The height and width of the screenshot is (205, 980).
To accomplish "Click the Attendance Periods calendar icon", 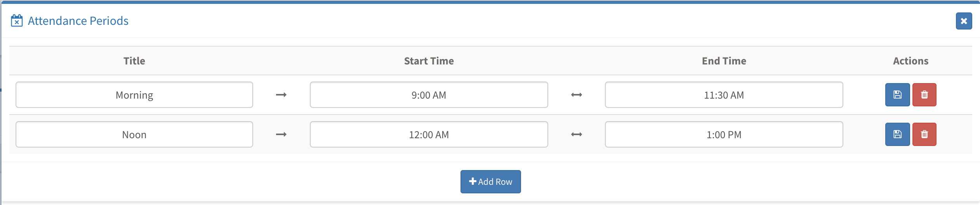I will [17, 21].
